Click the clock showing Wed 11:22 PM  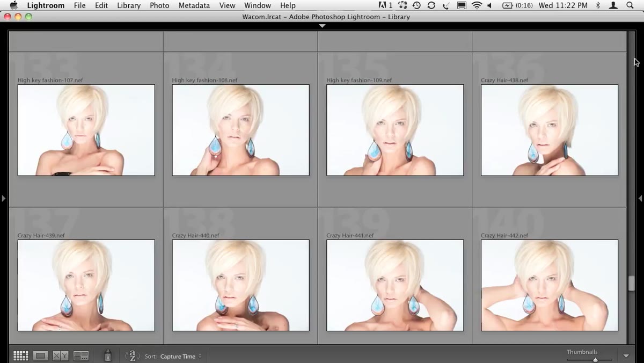(x=563, y=5)
